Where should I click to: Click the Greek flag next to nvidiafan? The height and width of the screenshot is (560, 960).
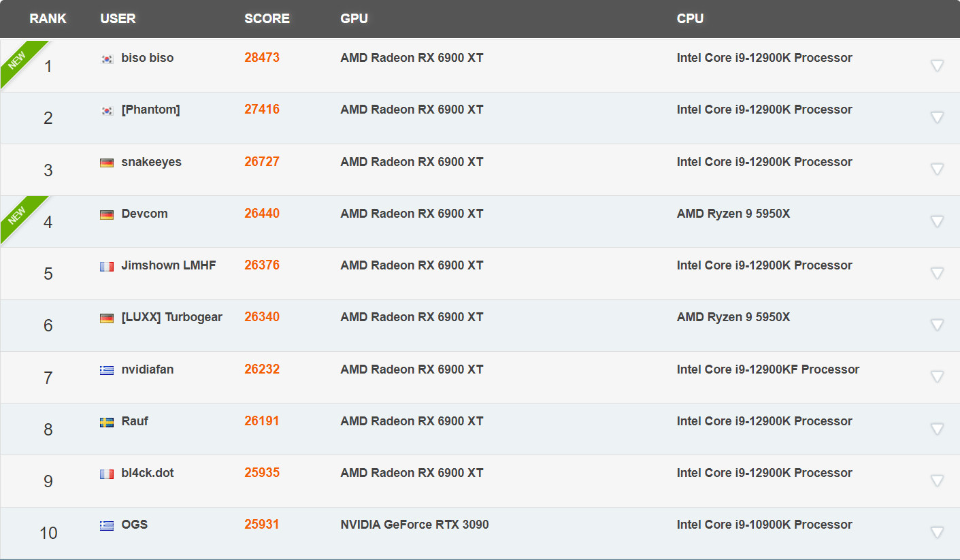coord(107,369)
